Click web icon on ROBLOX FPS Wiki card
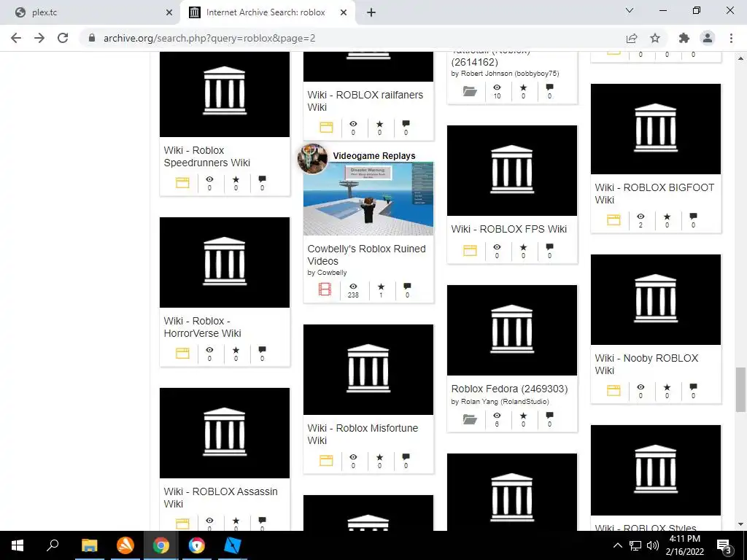Screen dimensions: 747x560 [x=470, y=251]
